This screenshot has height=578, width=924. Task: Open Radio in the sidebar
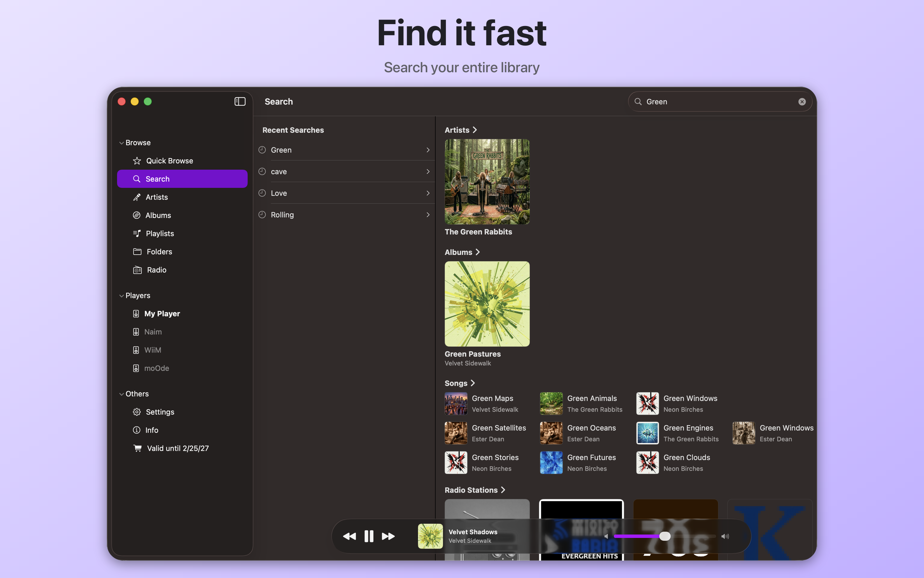point(182,270)
